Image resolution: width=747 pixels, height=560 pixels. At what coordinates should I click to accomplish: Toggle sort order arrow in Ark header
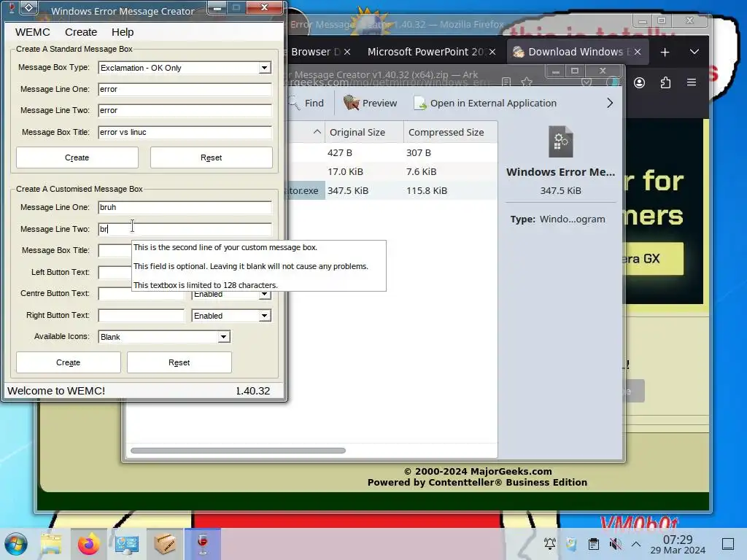(x=317, y=132)
